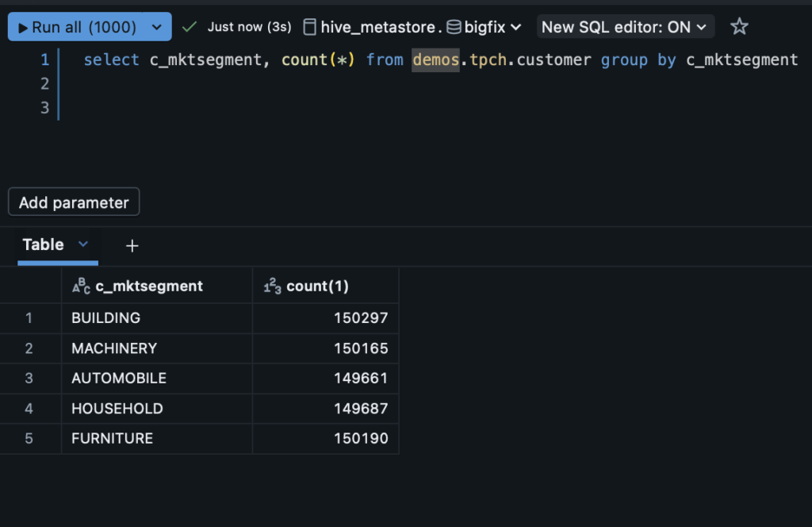The width and height of the screenshot is (812, 527).
Task: Click the bigfix database schema icon
Action: [454, 27]
